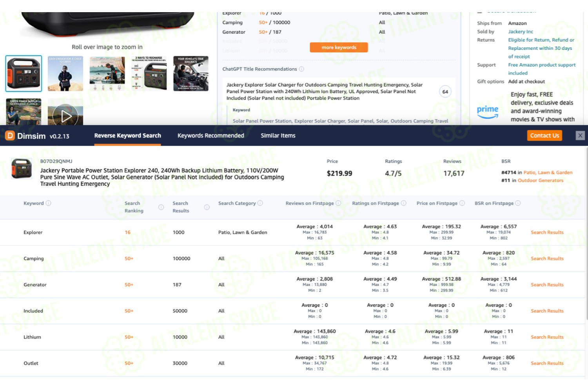This screenshot has height=392, width=588.
Task: Select the thumbnail of the child standing outdoors
Action: point(65,74)
